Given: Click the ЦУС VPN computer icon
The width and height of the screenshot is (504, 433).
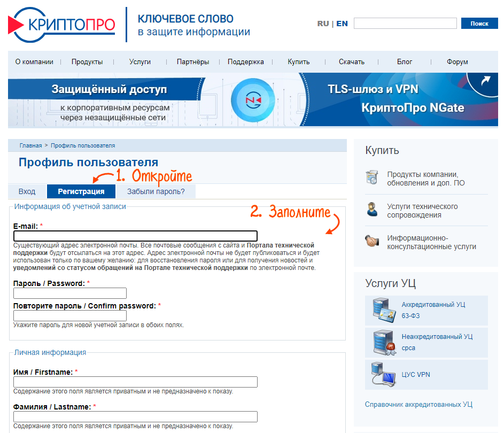Looking at the screenshot, I should click(383, 375).
